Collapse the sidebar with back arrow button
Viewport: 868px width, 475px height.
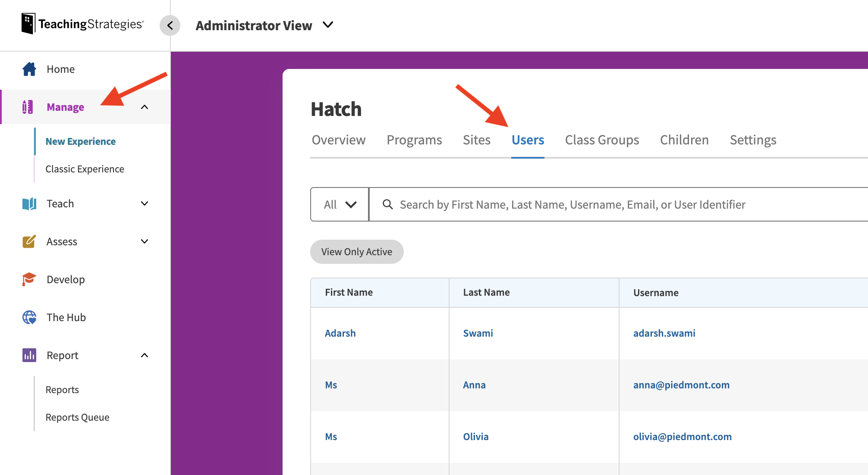(x=170, y=25)
